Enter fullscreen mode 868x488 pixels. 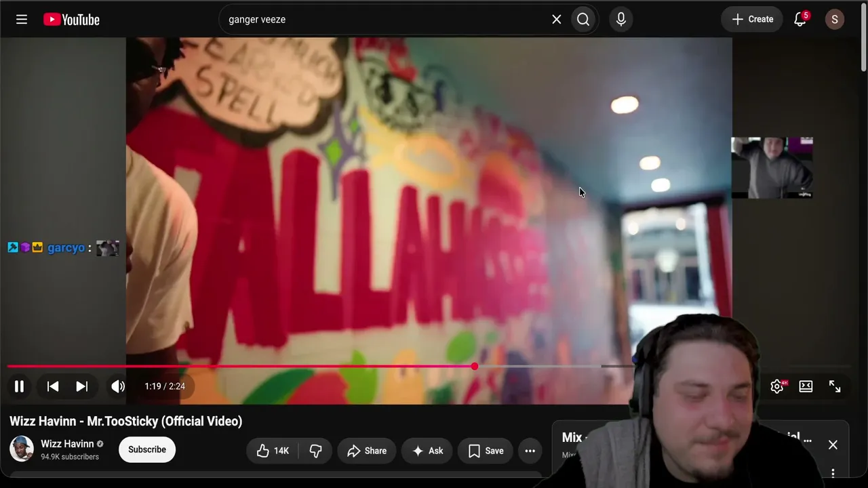835,386
